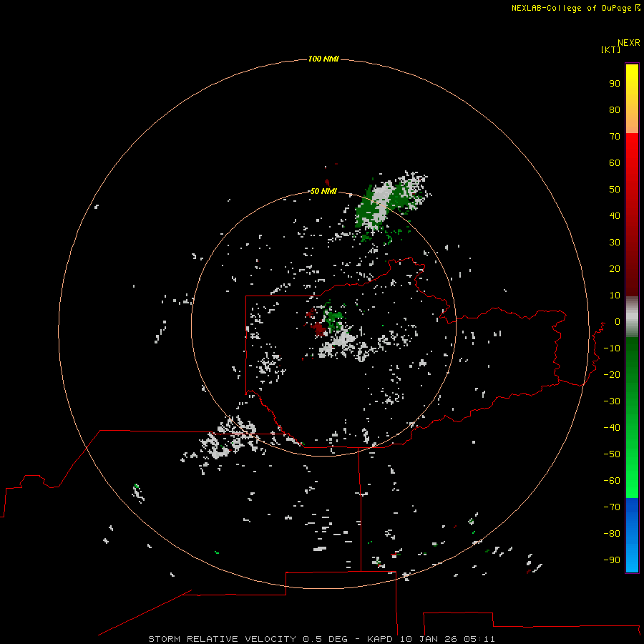
Task: Click the -80 value on the velocity scale
Action: tap(612, 534)
